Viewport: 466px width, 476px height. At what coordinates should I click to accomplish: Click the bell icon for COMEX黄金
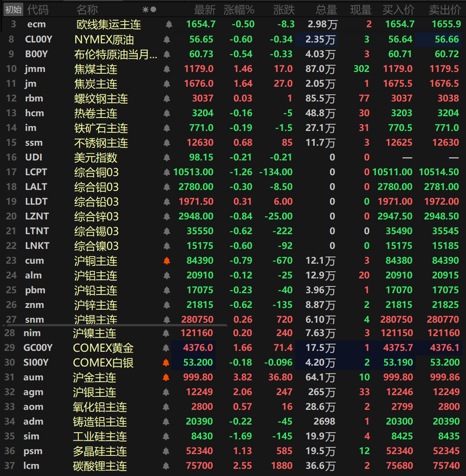166,348
